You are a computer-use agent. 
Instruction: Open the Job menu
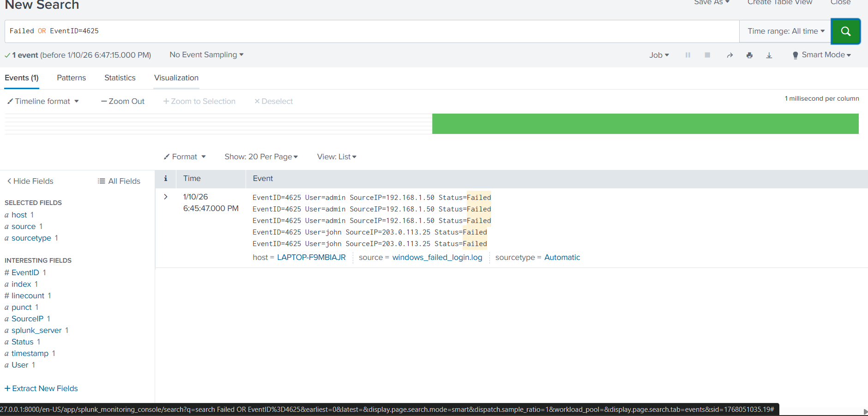659,55
